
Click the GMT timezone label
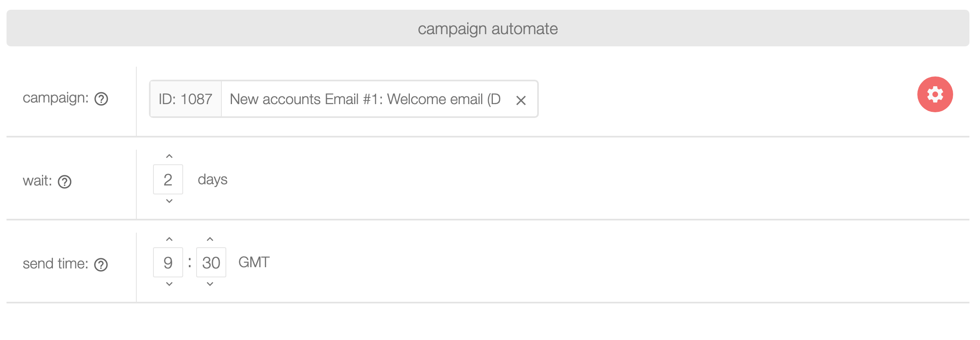coord(254,262)
